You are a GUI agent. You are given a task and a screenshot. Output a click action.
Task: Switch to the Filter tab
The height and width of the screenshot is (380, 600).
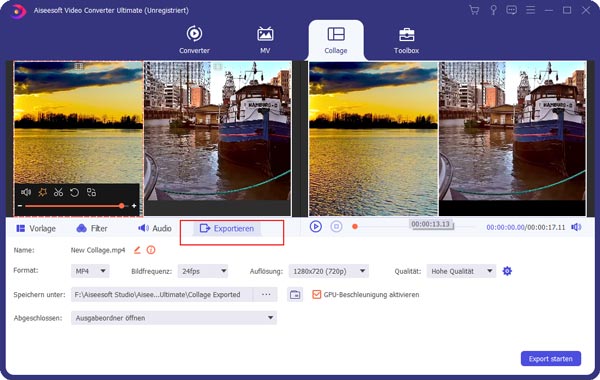point(92,228)
